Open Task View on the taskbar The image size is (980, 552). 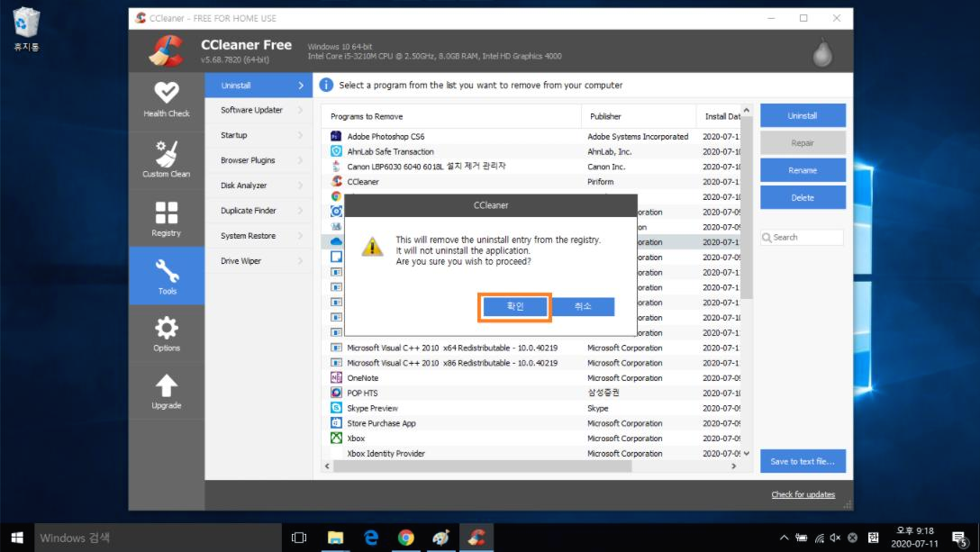pyautogui.click(x=299, y=538)
